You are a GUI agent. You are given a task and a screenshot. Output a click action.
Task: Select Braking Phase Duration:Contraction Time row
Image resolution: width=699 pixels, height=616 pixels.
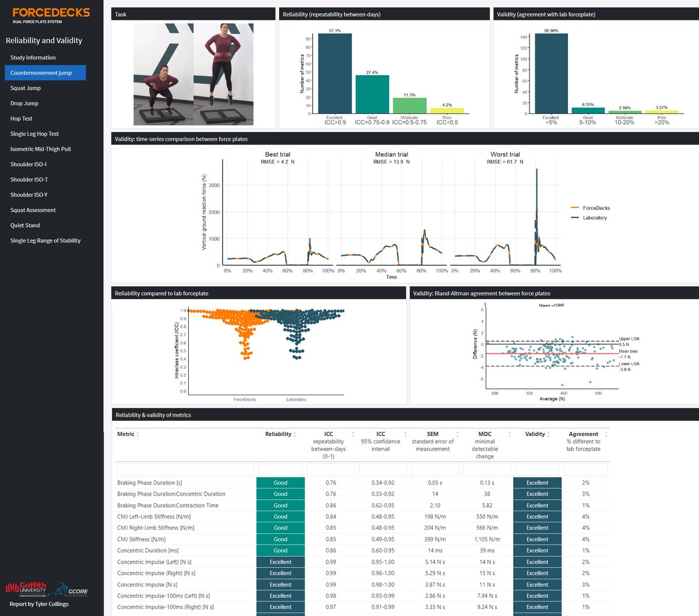[362, 505]
